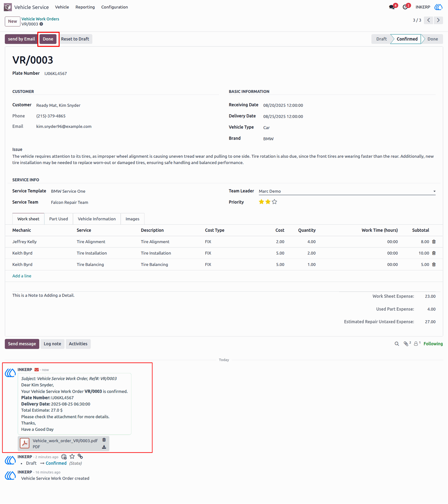The height and width of the screenshot is (504, 448).
Task: Delete the Tire Balancing worksheet line
Action: tap(434, 264)
